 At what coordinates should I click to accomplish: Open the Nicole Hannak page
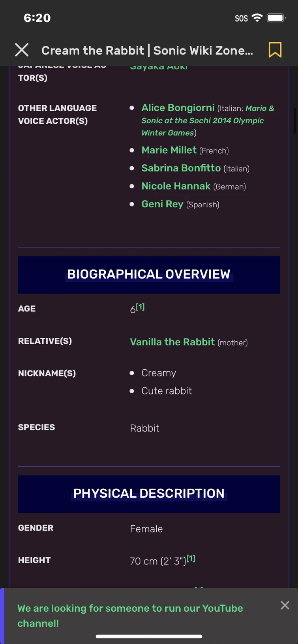click(x=176, y=186)
